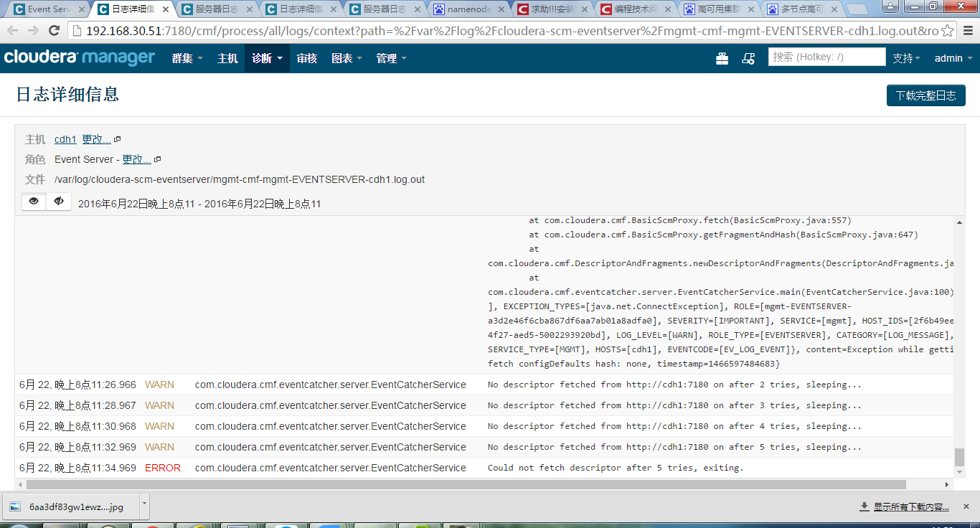
Task: Click the Cloudera Manager logo
Action: tap(80, 58)
